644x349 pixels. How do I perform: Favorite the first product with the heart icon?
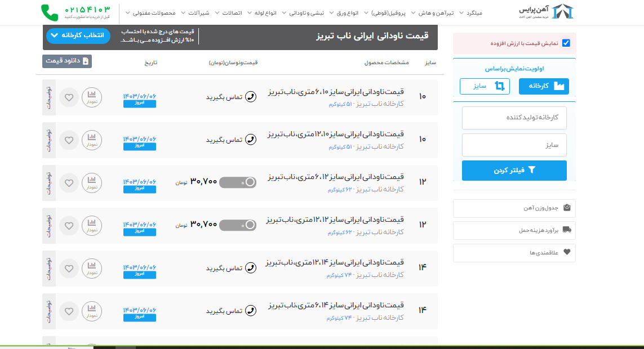69,97
